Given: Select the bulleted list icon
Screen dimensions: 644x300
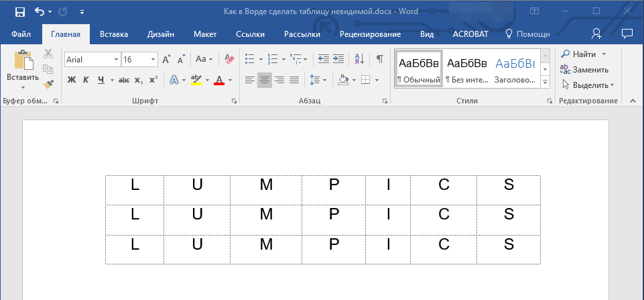Looking at the screenshot, I should tap(249, 59).
